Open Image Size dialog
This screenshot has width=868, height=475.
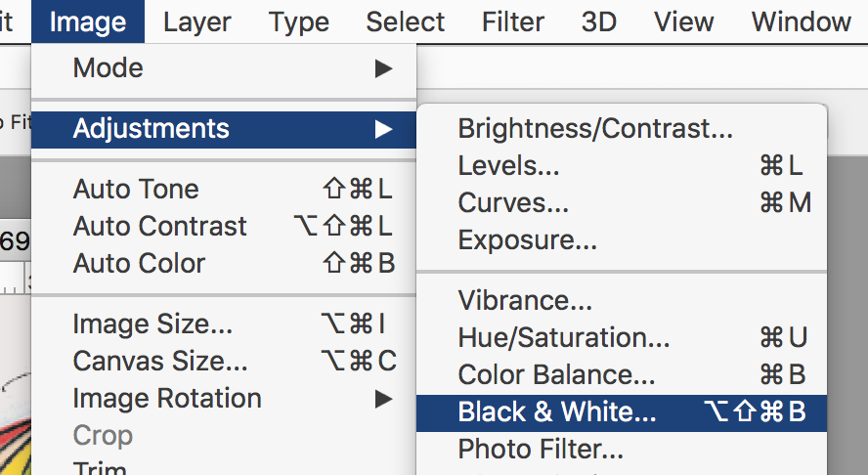[x=224, y=324]
